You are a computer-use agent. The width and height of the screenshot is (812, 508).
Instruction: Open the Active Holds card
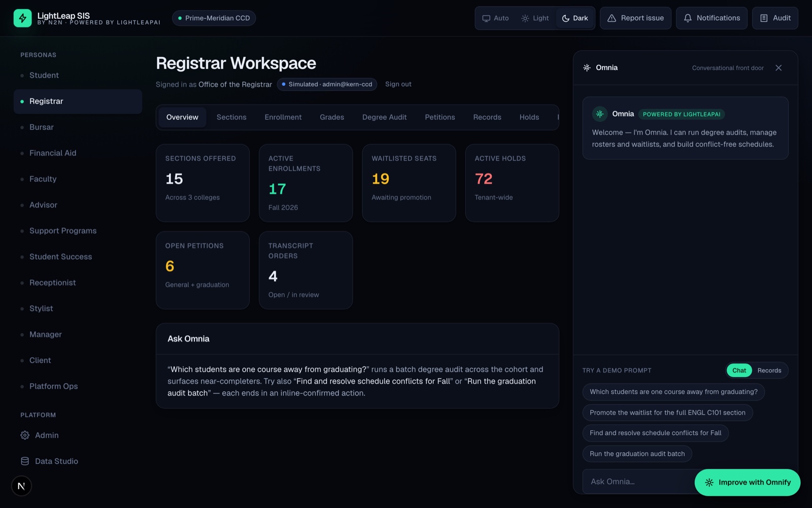[x=512, y=183]
